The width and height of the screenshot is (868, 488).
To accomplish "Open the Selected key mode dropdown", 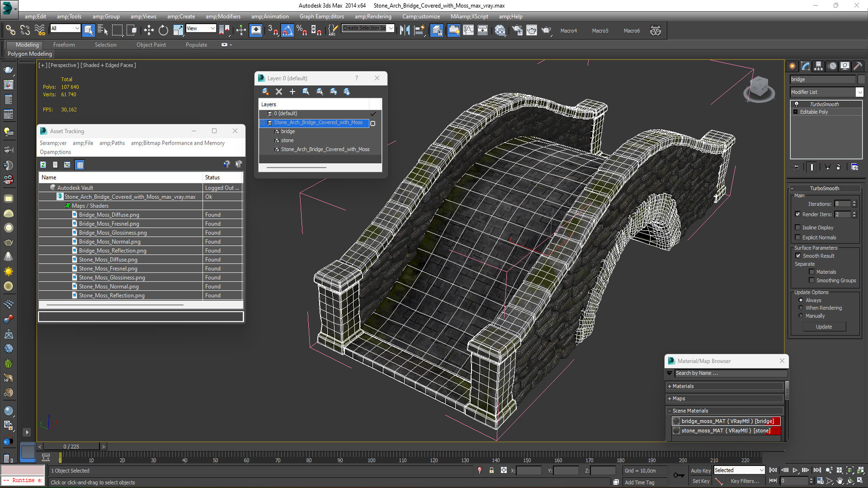I will pyautogui.click(x=739, y=470).
